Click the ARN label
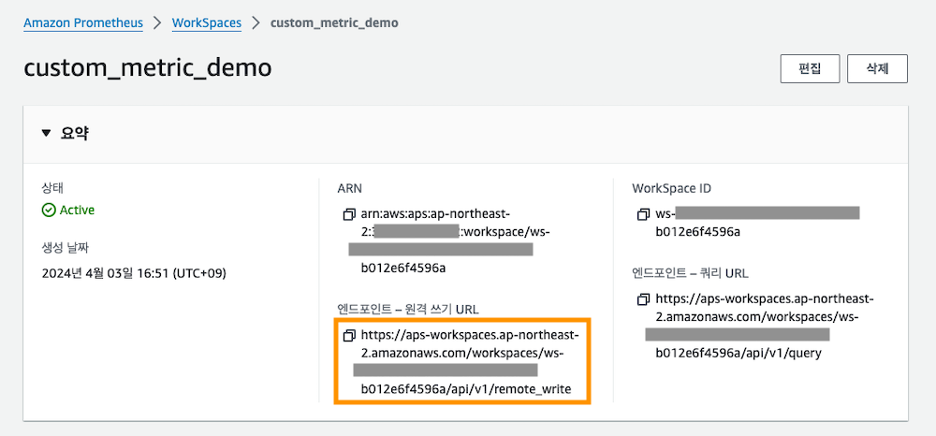The image size is (936, 436). tap(350, 189)
